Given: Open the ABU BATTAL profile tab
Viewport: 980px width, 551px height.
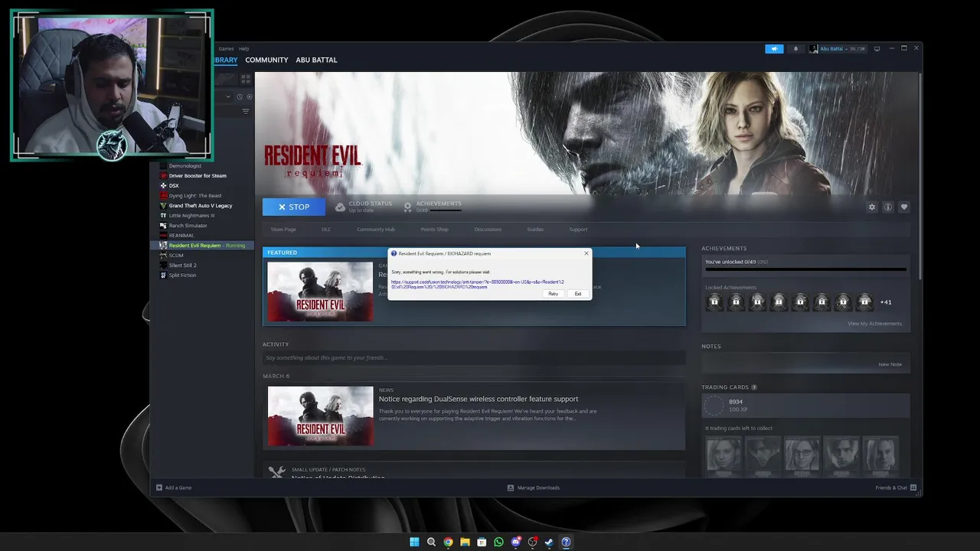Looking at the screenshot, I should point(316,60).
